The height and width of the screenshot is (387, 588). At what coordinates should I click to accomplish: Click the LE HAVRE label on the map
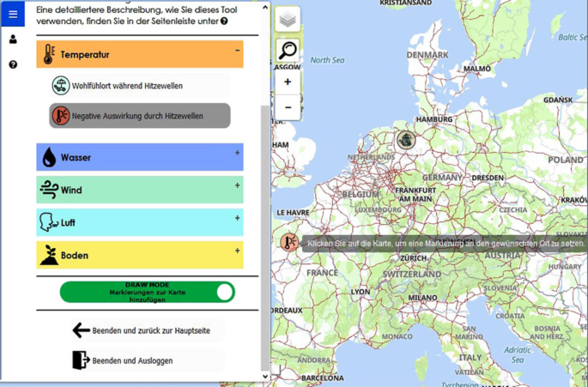tap(293, 213)
